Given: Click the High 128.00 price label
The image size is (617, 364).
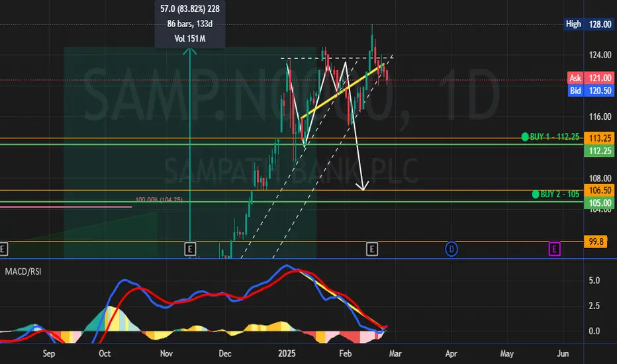Looking at the screenshot, I should point(589,24).
